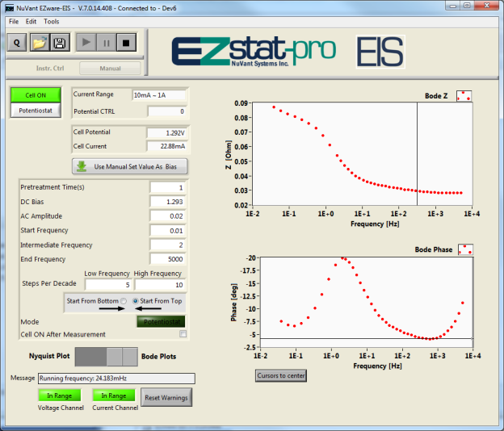The width and height of the screenshot is (504, 431).
Task: Click the Intermediate Frequency field
Action: point(167,245)
